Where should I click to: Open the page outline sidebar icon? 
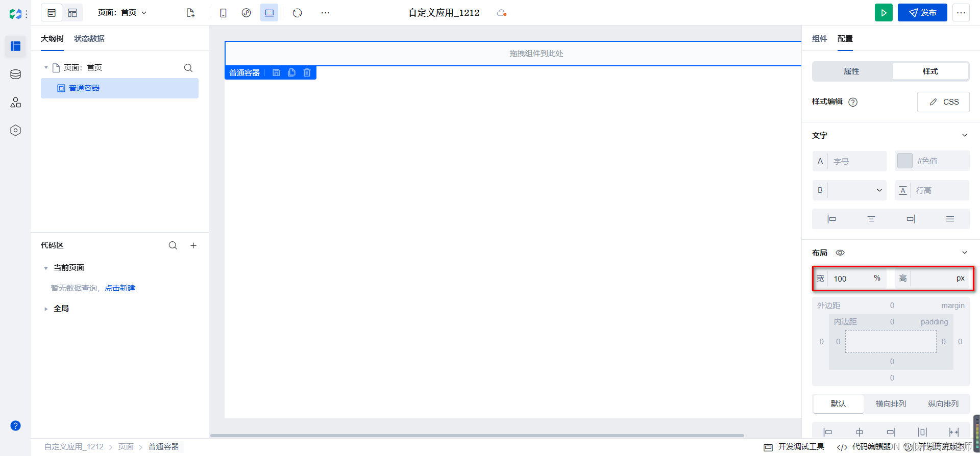pos(15,46)
